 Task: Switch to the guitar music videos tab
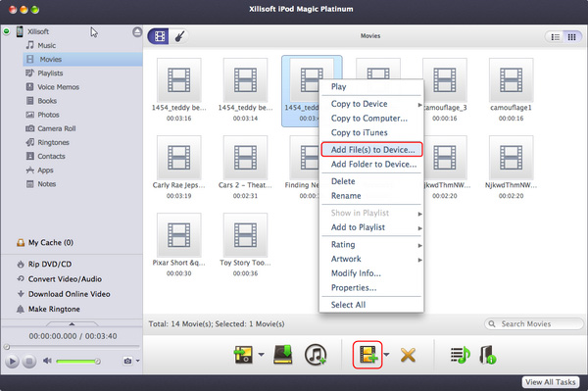(x=179, y=36)
